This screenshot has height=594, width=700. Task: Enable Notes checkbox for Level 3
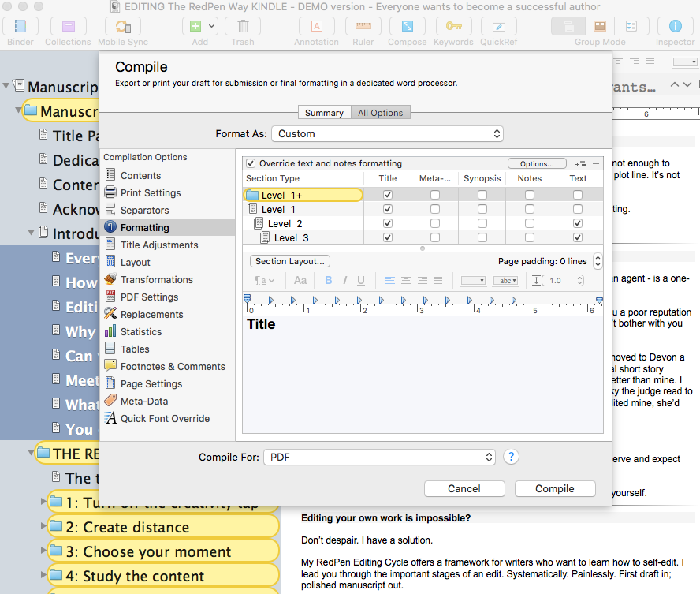tap(530, 237)
